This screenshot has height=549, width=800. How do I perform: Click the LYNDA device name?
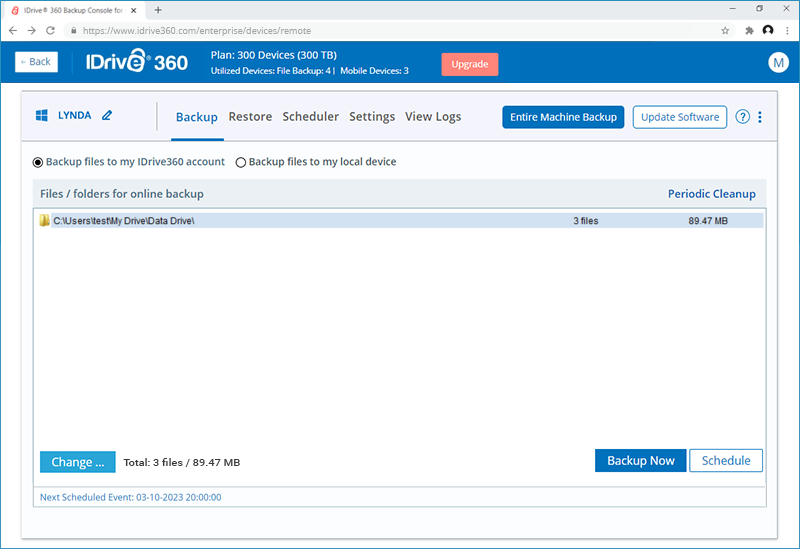click(x=74, y=115)
